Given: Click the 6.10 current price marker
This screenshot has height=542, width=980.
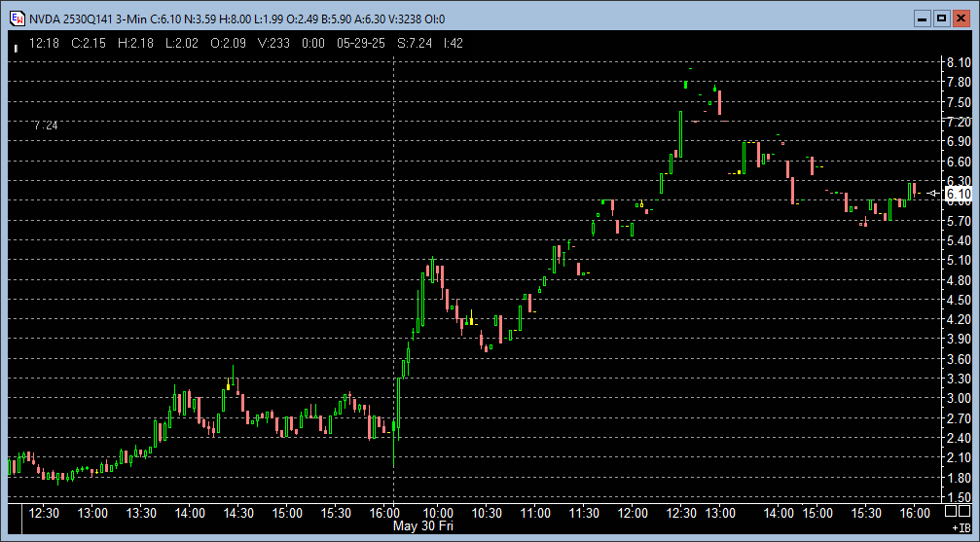Looking at the screenshot, I should coord(959,194).
